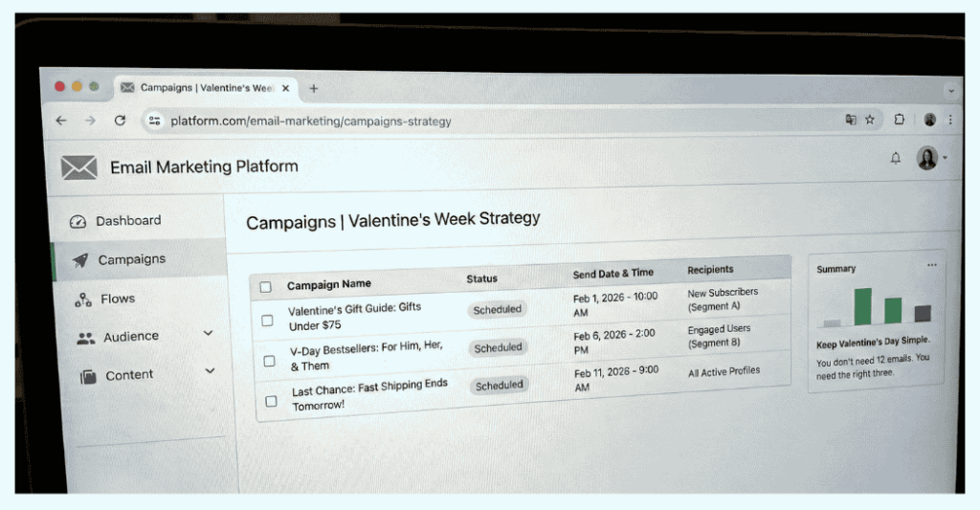
Task: Open the Summary card three-dot menu
Action: point(932,265)
